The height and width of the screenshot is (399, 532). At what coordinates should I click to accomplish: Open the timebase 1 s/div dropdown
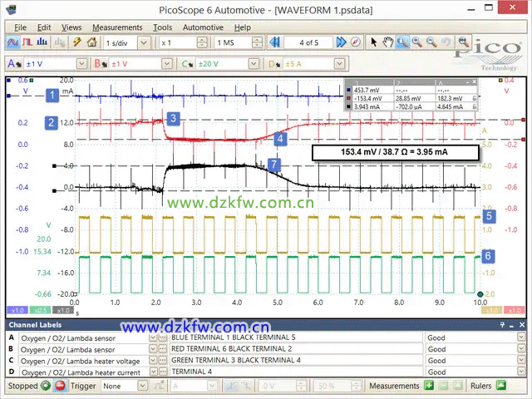146,42
